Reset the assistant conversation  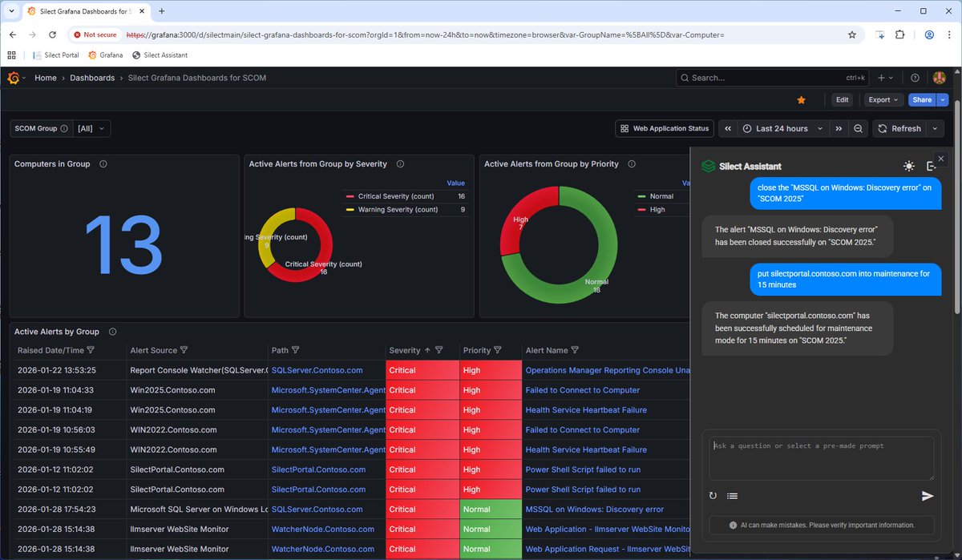[x=713, y=496]
